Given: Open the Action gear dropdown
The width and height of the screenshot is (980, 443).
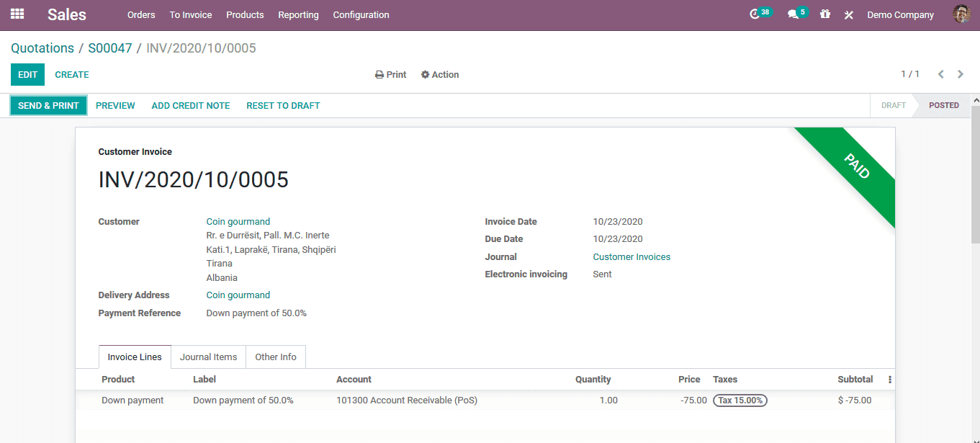Looking at the screenshot, I should pyautogui.click(x=440, y=75).
